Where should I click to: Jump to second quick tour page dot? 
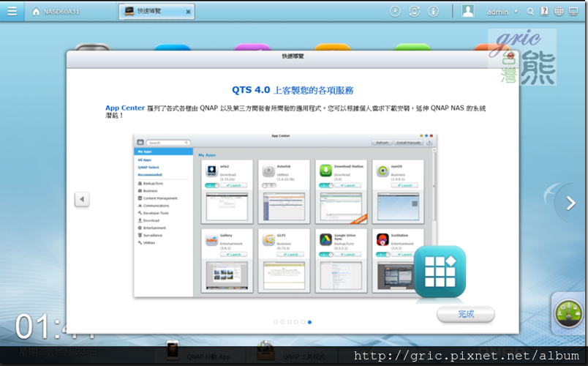pyautogui.click(x=282, y=322)
